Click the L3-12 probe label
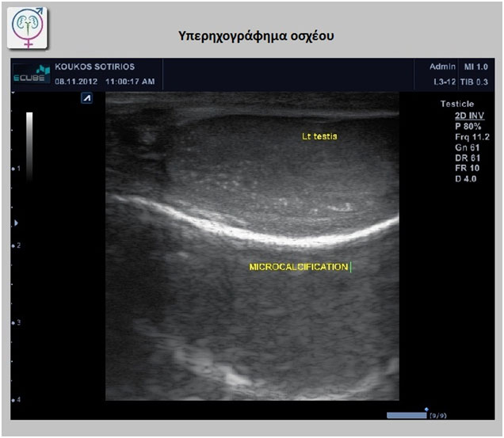Viewport: 504px width, 438px height. pos(445,82)
